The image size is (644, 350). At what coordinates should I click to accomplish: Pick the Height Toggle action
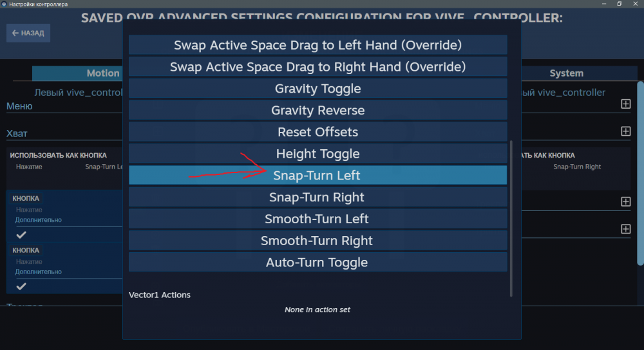tap(317, 154)
